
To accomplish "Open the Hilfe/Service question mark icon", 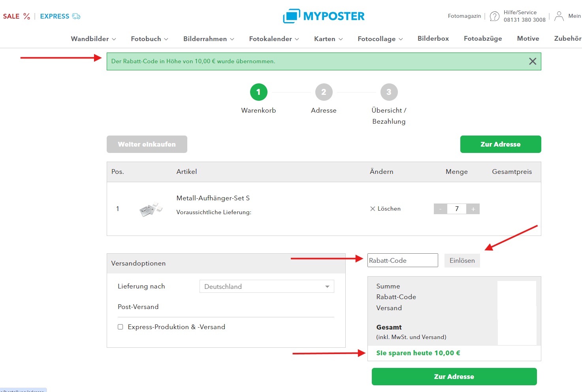I will click(x=494, y=16).
